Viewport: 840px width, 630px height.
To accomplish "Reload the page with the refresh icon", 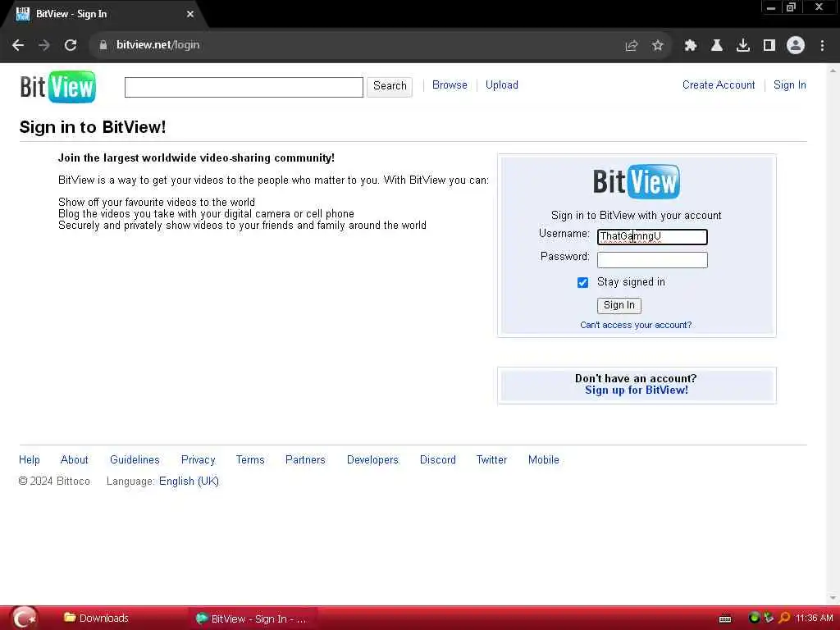I will (71, 46).
